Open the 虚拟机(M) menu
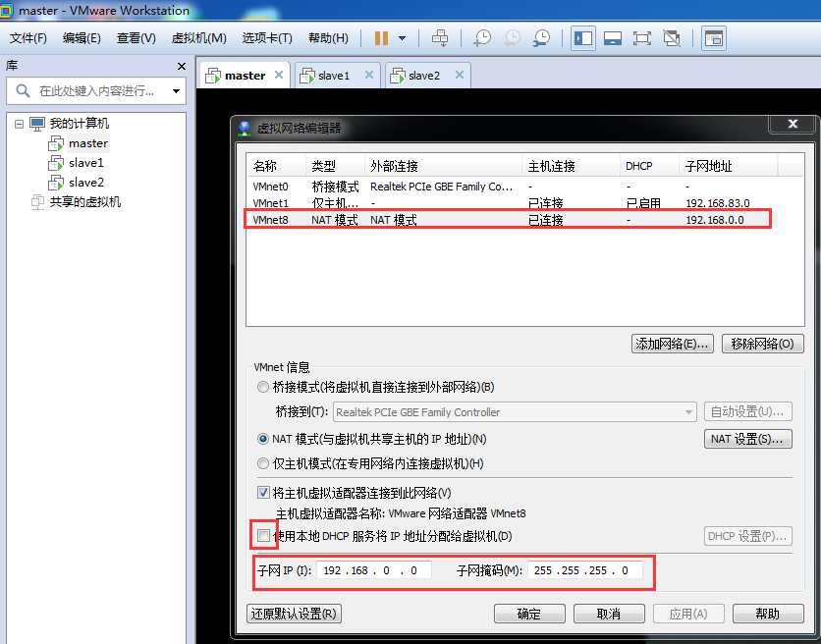 pos(199,38)
